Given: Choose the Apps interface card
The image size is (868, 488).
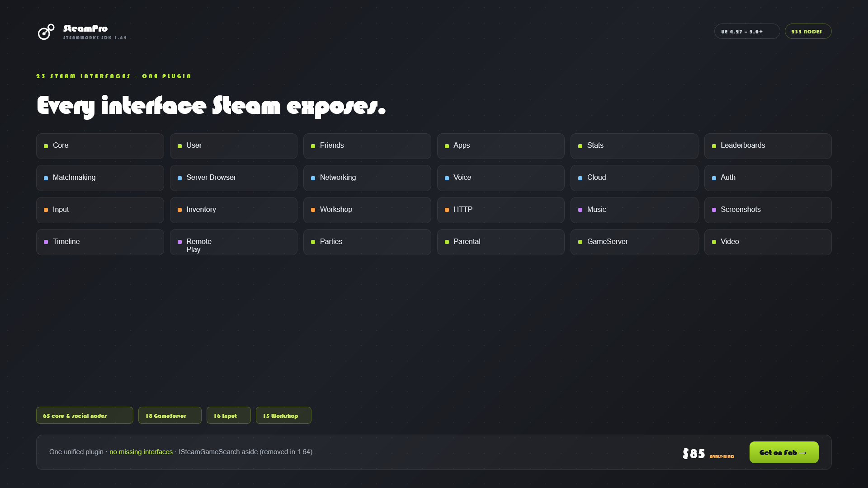Looking at the screenshot, I should tap(500, 146).
